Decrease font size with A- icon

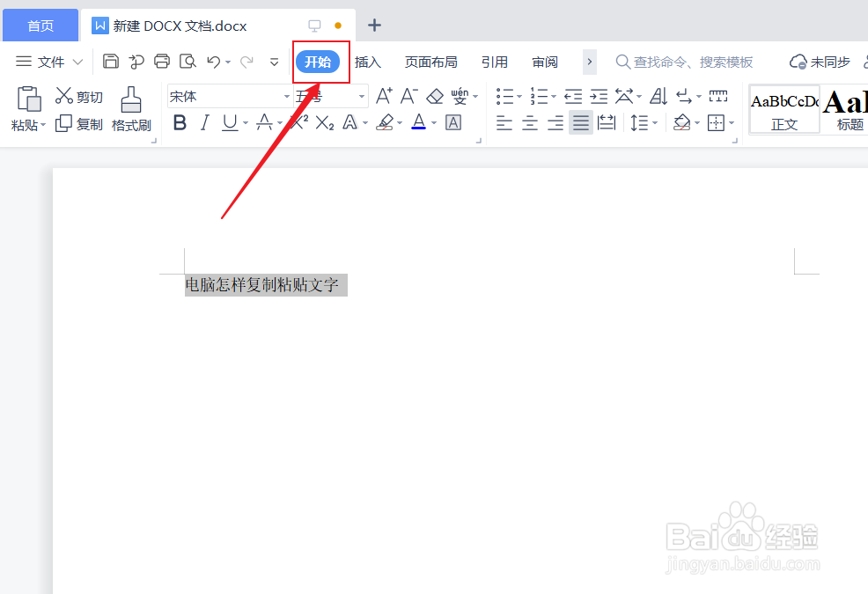pyautogui.click(x=409, y=96)
